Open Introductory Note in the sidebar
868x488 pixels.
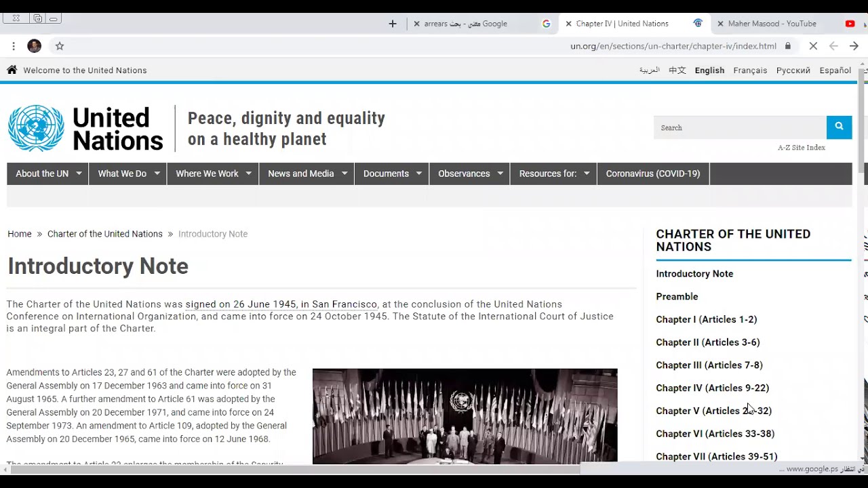pos(694,274)
